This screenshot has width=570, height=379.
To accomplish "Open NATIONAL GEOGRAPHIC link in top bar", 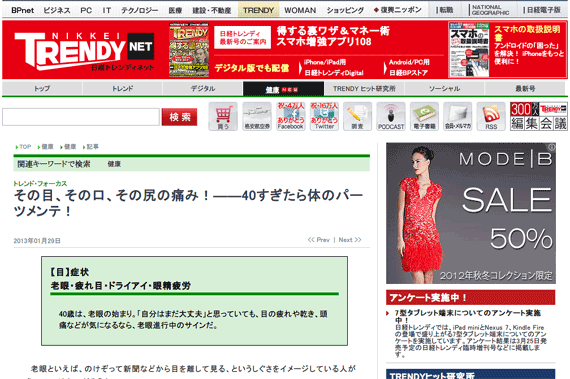I will (489, 10).
